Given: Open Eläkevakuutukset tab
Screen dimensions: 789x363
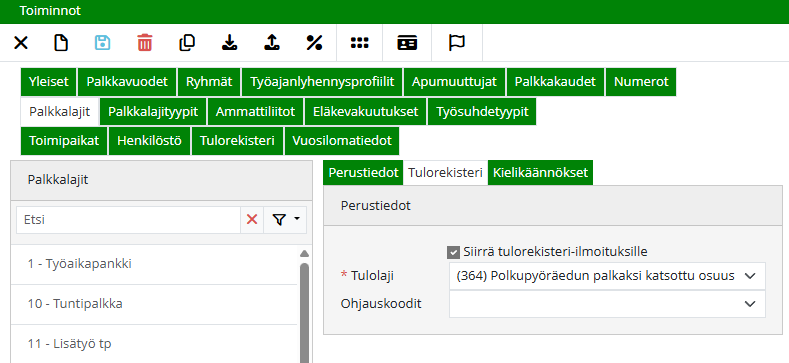Looking at the screenshot, I should point(365,112).
